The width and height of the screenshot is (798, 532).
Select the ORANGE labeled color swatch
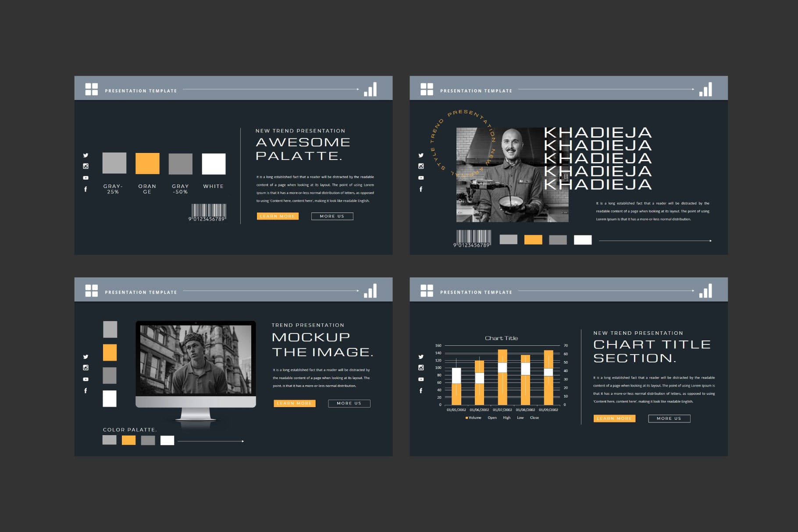pyautogui.click(x=147, y=163)
